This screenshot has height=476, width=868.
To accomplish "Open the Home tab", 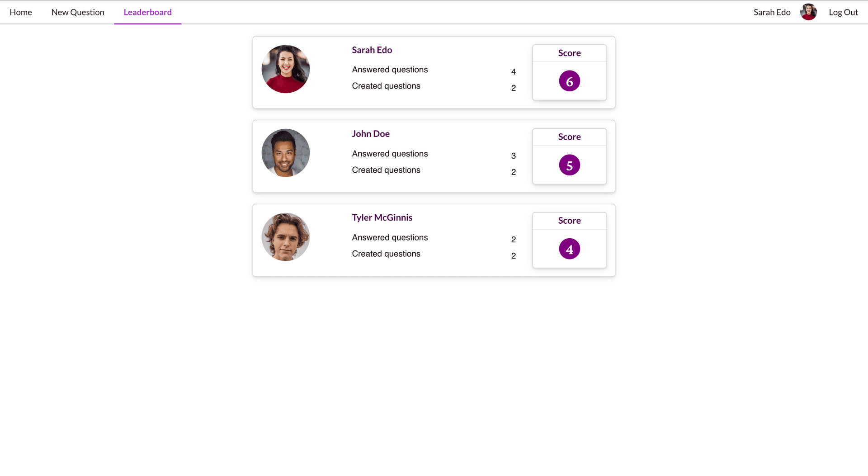I will [x=21, y=12].
